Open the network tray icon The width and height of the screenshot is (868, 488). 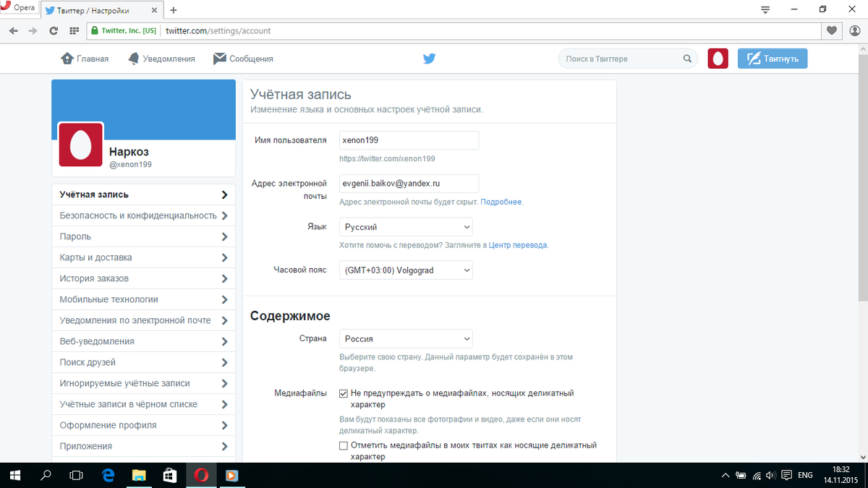(756, 475)
